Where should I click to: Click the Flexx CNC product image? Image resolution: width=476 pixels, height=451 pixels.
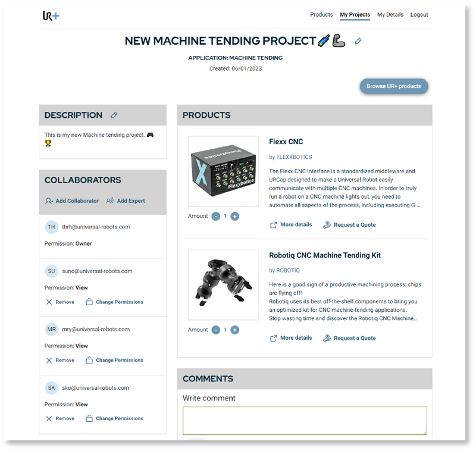224,171
